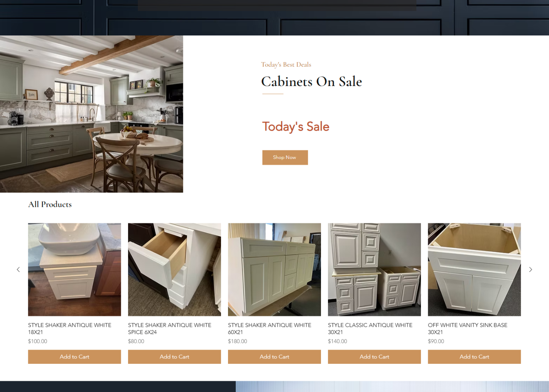This screenshot has width=549, height=392.
Task: Open the 18X21 shaker cabinet product image
Action: click(74, 270)
